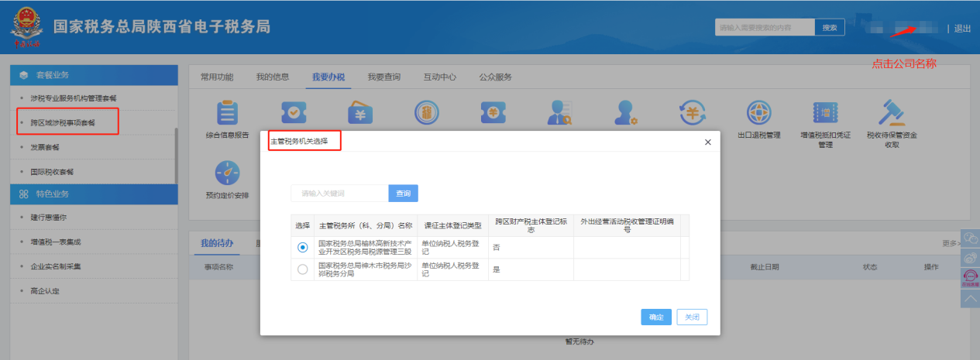Expand the 特色业务 sidebar section

click(93, 194)
